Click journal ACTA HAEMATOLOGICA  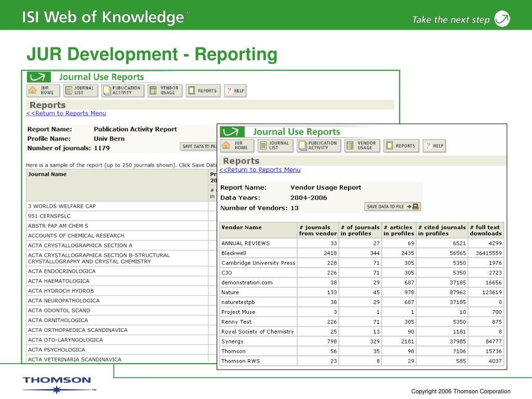(59, 281)
